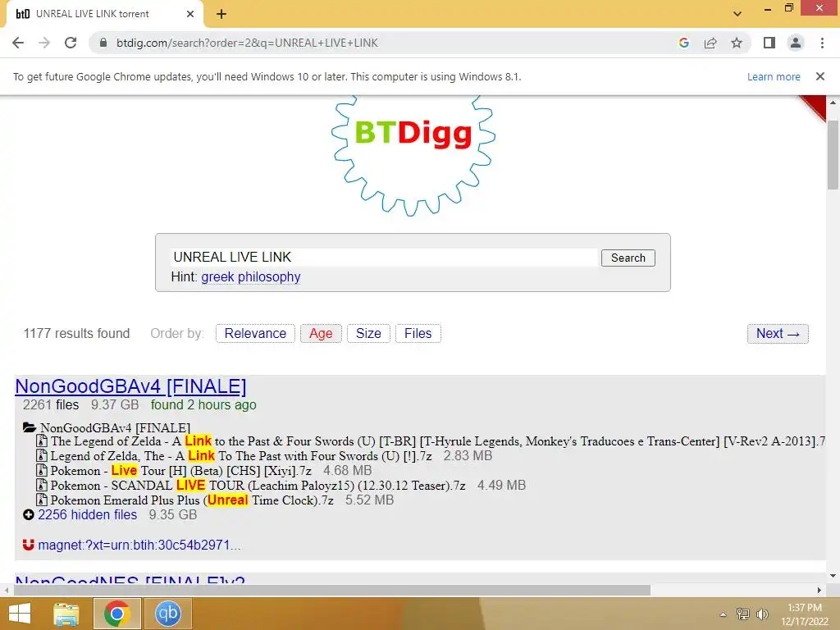
Task: Open the network tray icon
Action: 743,614
